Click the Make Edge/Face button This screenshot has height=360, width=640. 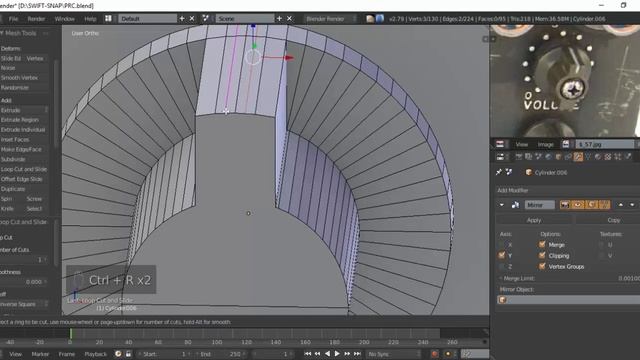(24, 149)
